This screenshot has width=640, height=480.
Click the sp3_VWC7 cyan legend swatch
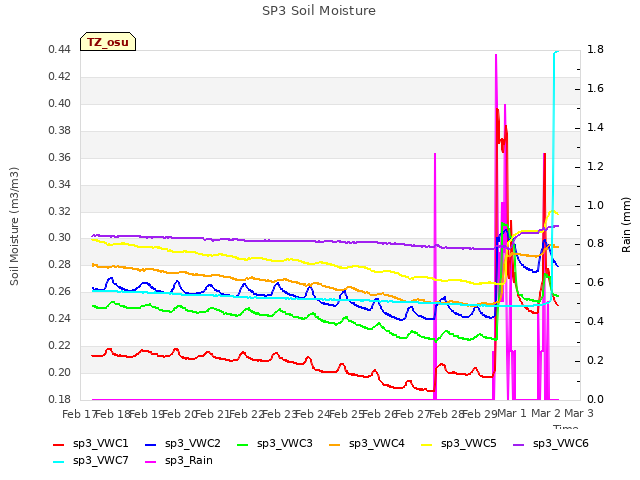(58, 462)
